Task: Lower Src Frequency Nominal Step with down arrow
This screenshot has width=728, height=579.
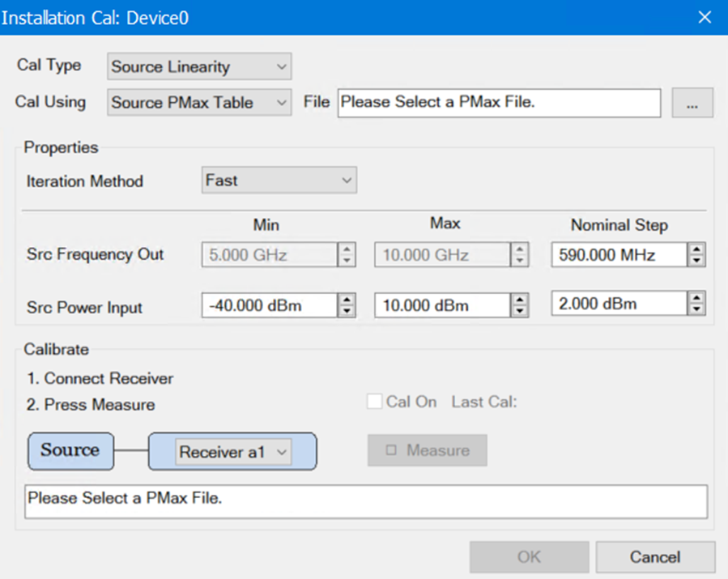Action: click(x=696, y=261)
